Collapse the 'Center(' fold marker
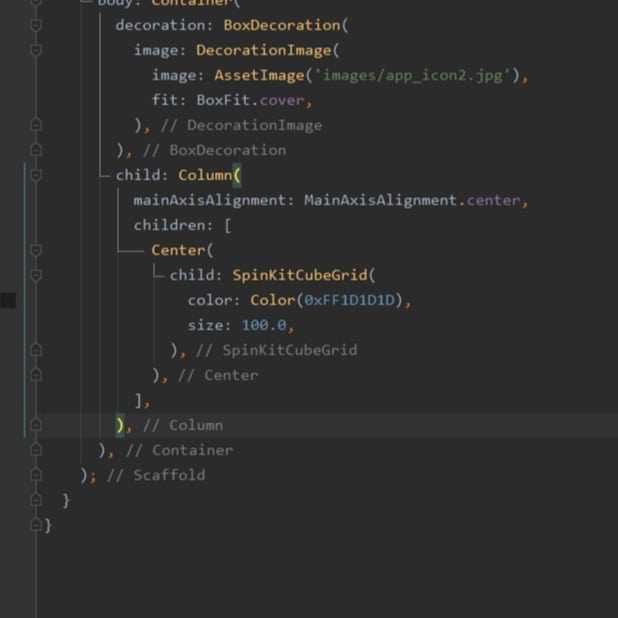 point(36,250)
